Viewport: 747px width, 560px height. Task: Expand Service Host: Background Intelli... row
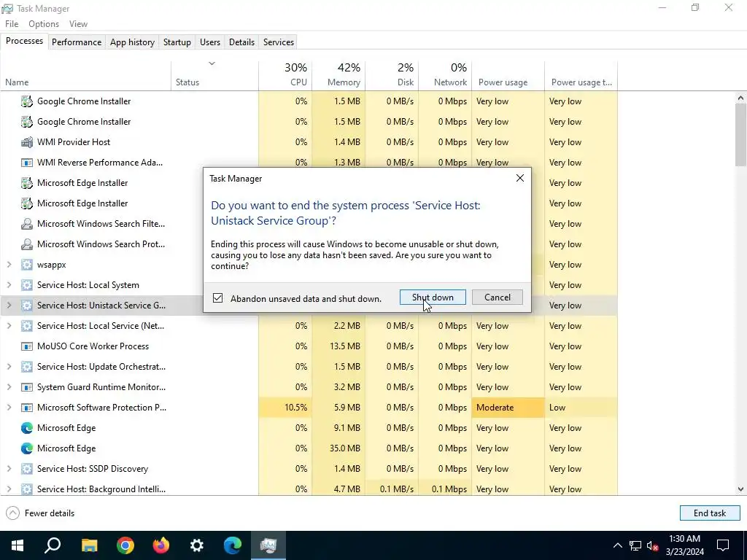coord(9,489)
